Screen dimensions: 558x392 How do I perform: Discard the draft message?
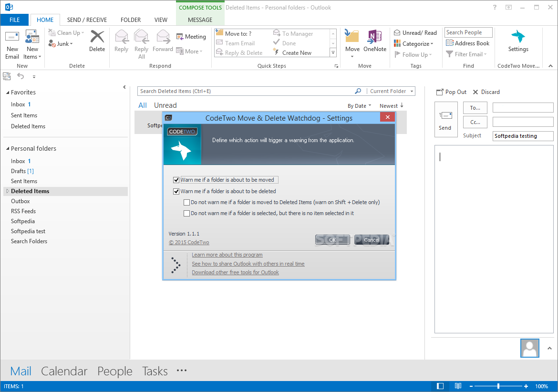pyautogui.click(x=486, y=92)
